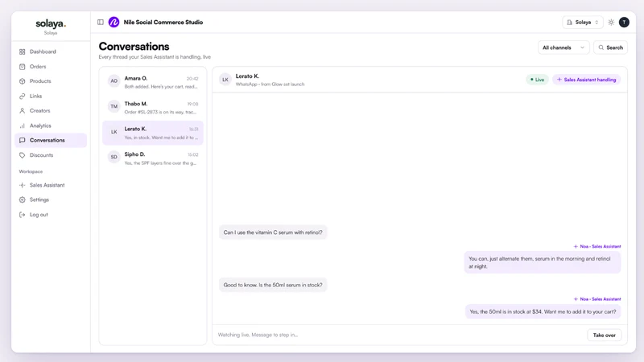Click the Conversations chat bubble icon

coord(23,140)
